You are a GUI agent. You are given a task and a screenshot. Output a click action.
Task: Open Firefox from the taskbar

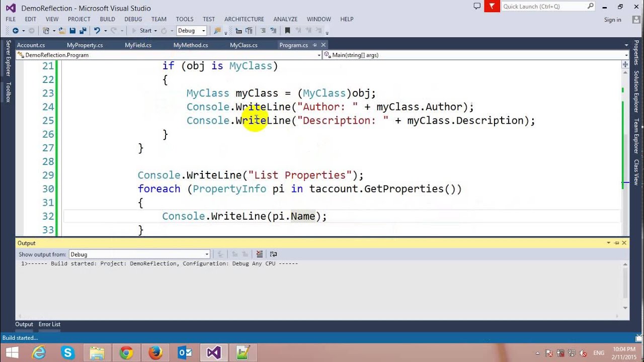(x=155, y=353)
